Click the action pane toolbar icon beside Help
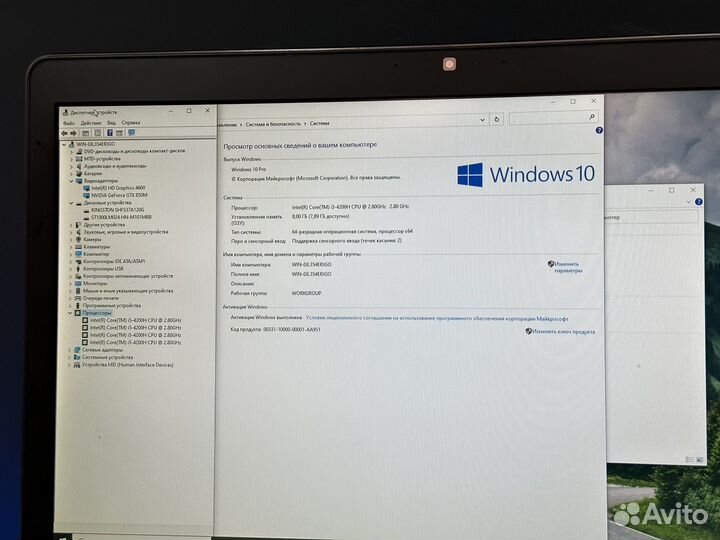 [119, 133]
